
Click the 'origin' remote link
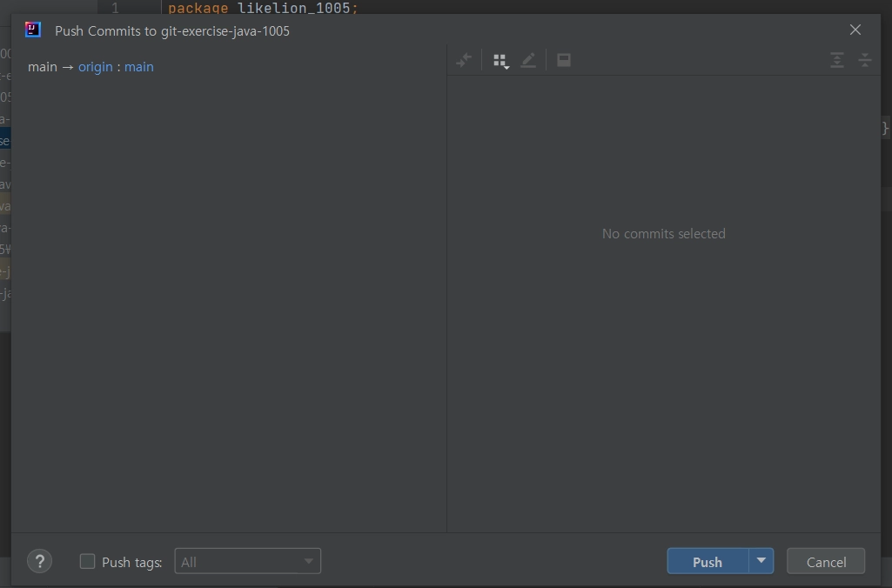(x=96, y=67)
